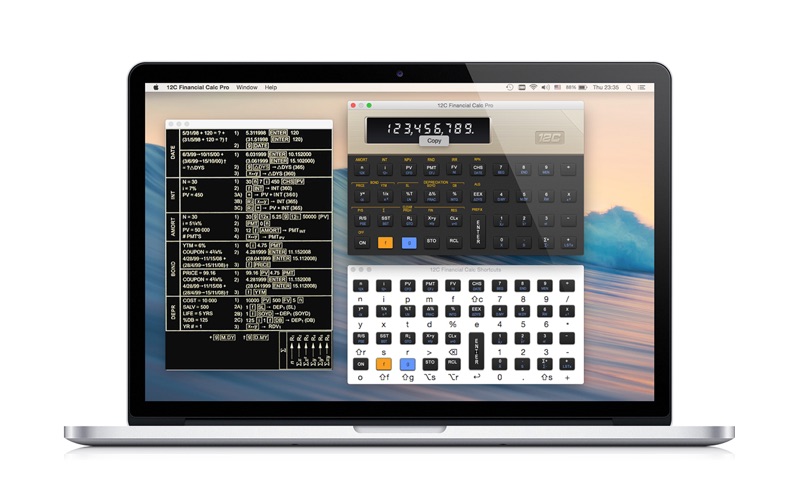Screen dimensions: 800x500
Task: Click the PV key in calculator window
Action: (408, 169)
